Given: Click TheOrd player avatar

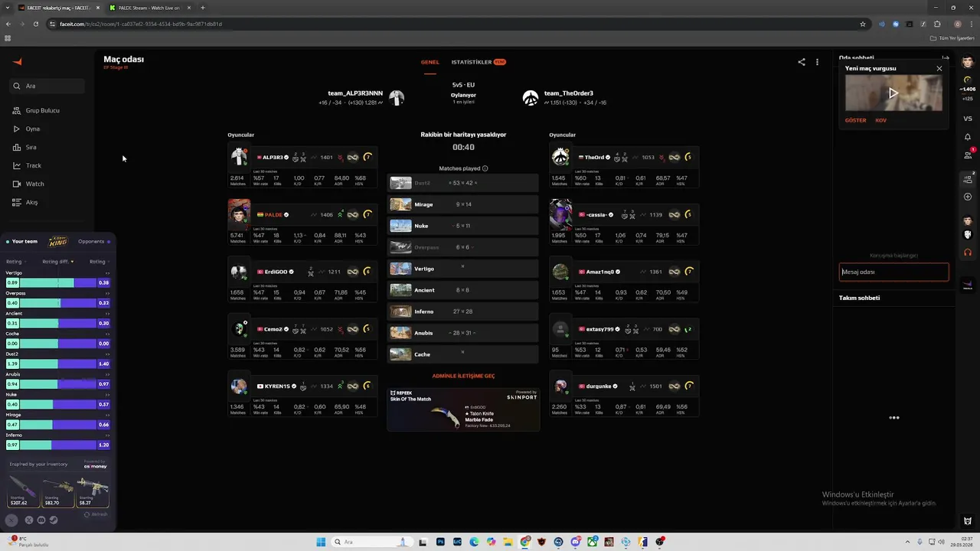Looking at the screenshot, I should [x=560, y=156].
